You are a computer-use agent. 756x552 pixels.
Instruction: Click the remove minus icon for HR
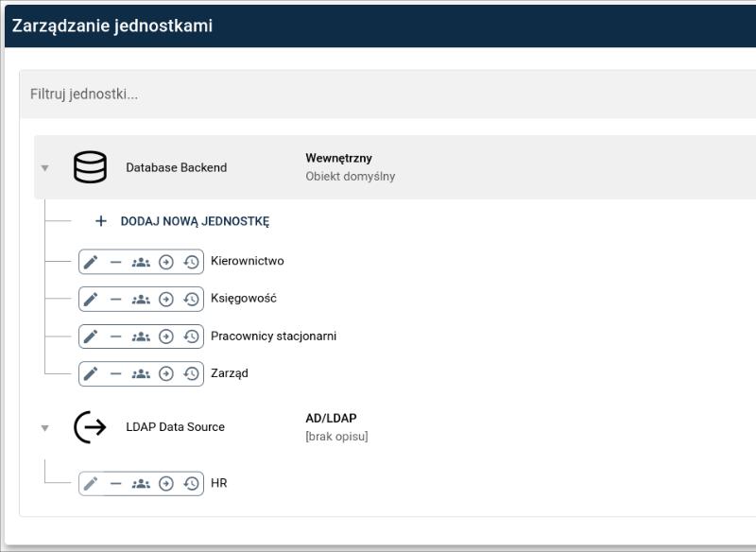pos(116,483)
